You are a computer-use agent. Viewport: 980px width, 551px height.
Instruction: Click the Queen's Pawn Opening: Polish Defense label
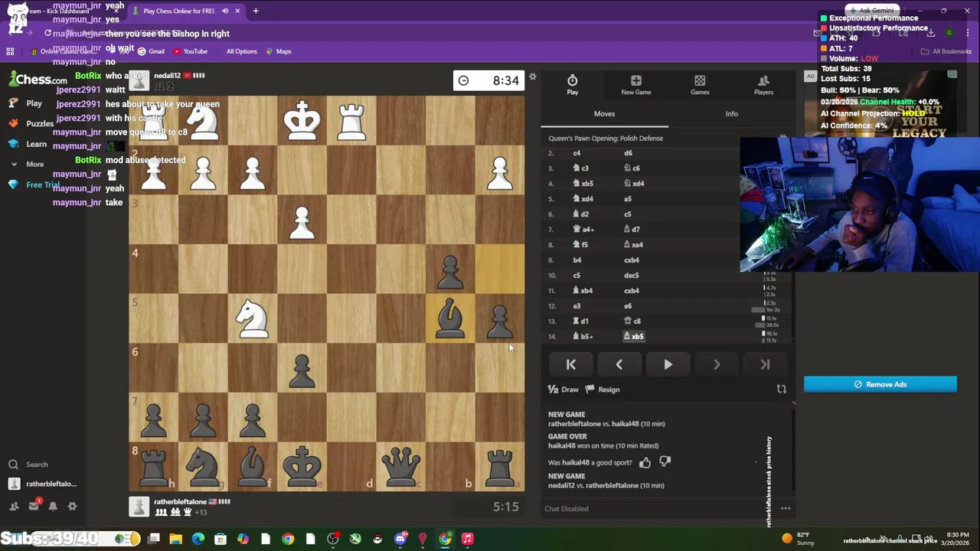coord(606,139)
